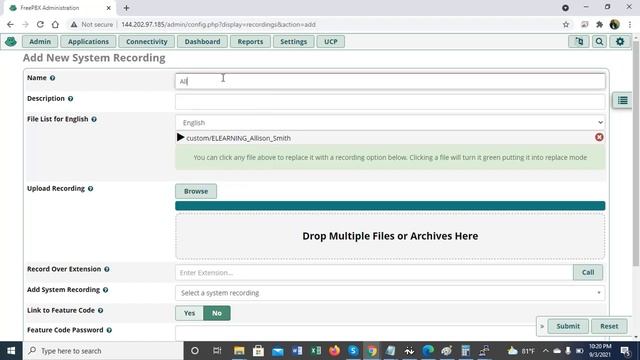This screenshot has width=640, height=360.
Task: Click the Windows Type here to search box
Action: pyautogui.click(x=103, y=351)
